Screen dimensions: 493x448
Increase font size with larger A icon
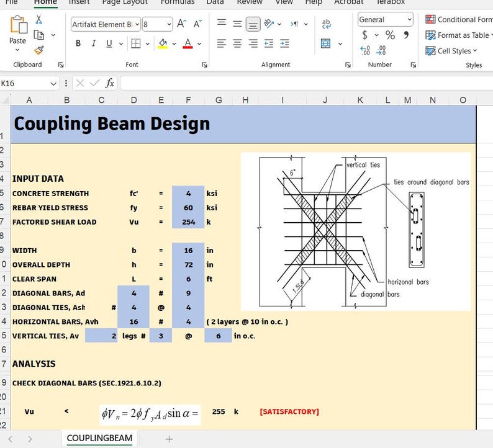coord(181,24)
